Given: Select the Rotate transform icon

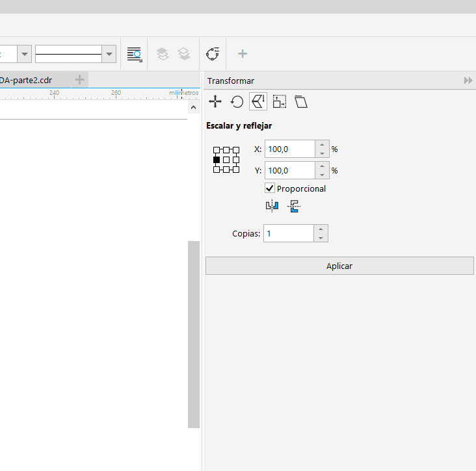Looking at the screenshot, I should click(x=237, y=101).
